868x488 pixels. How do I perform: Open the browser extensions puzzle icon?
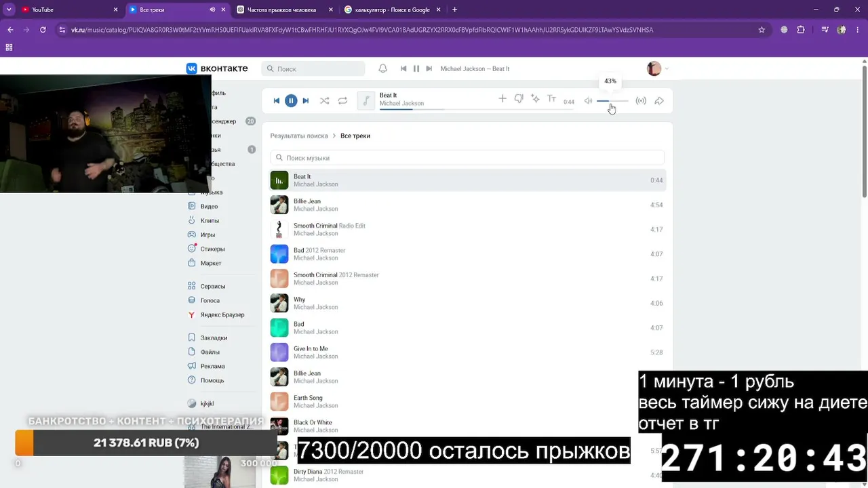pos(801,30)
